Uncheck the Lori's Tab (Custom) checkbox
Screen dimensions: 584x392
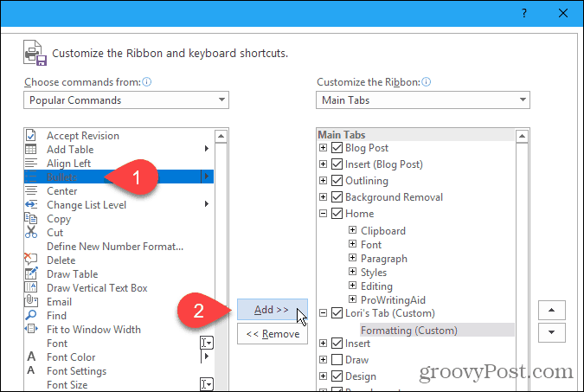[337, 312]
